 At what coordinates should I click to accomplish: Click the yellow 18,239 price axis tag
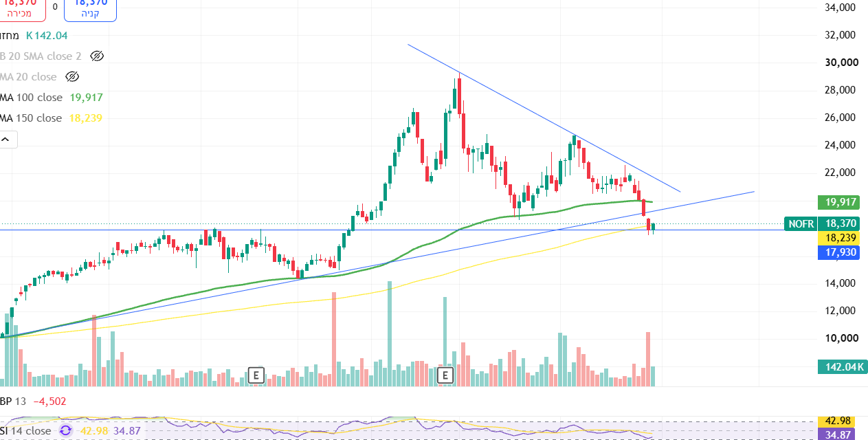click(x=840, y=237)
